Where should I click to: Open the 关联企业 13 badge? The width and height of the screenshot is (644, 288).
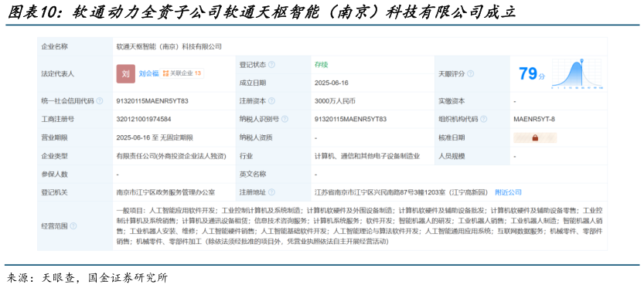pyautogui.click(x=182, y=73)
